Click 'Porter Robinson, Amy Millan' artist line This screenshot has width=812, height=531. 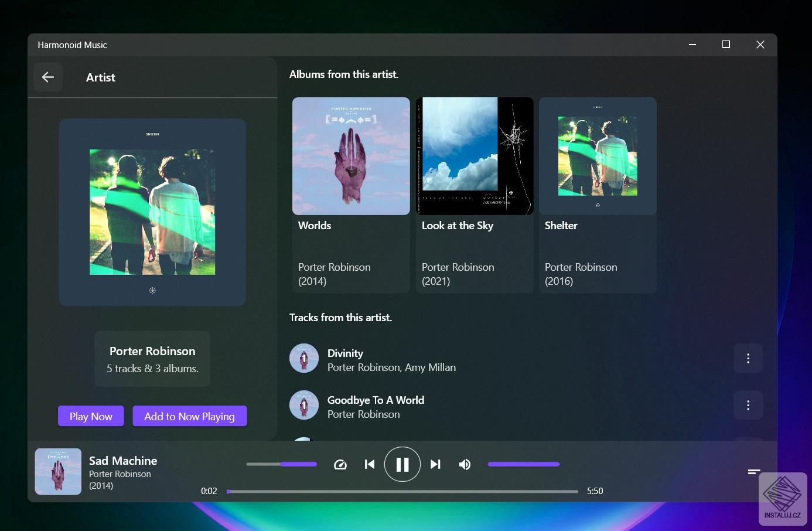[x=391, y=367]
